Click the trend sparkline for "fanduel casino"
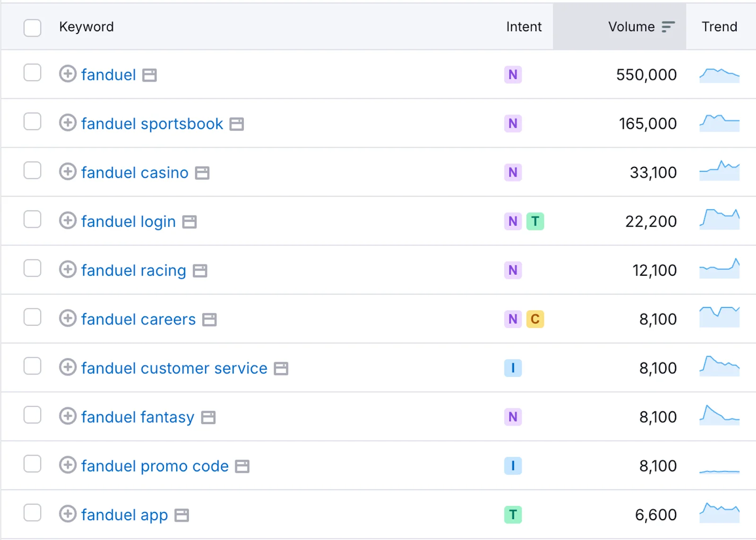Screen dimensions: 756x540 click(719, 172)
